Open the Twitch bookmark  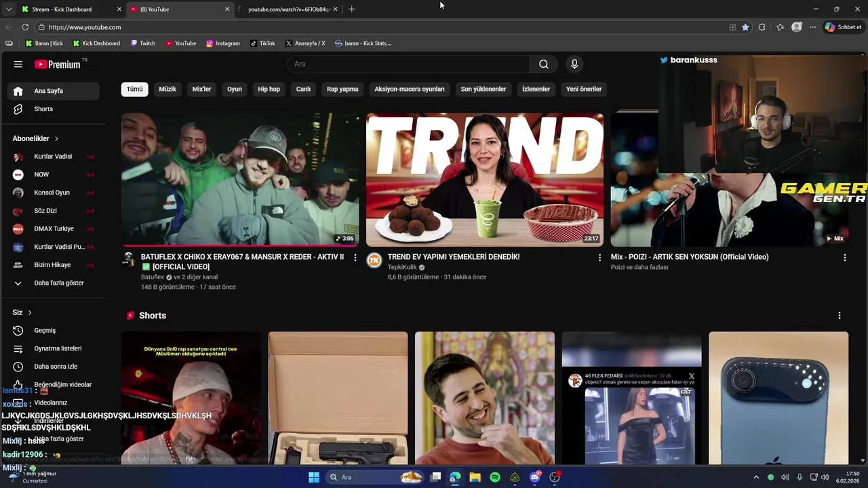click(x=142, y=43)
